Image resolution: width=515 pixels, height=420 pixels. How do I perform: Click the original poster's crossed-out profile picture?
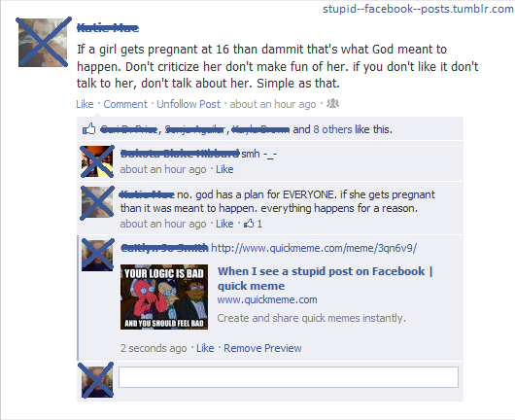[43, 43]
